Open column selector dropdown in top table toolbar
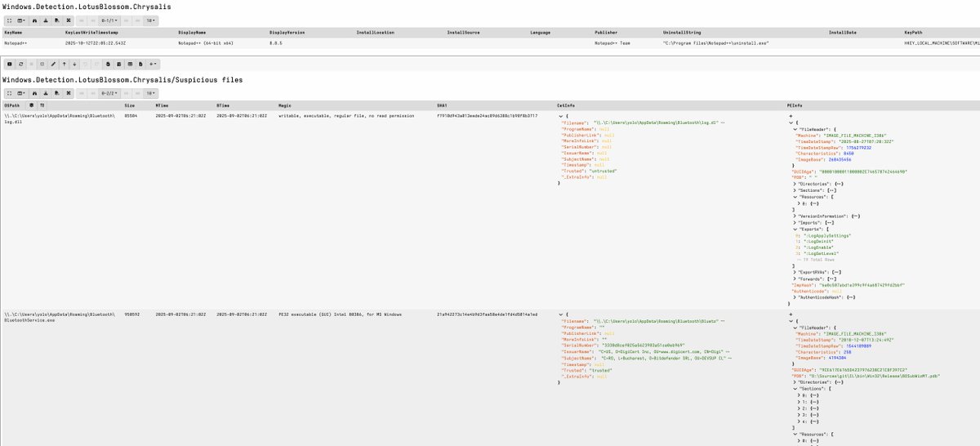Viewport: 980px width, 446px height. (x=21, y=20)
